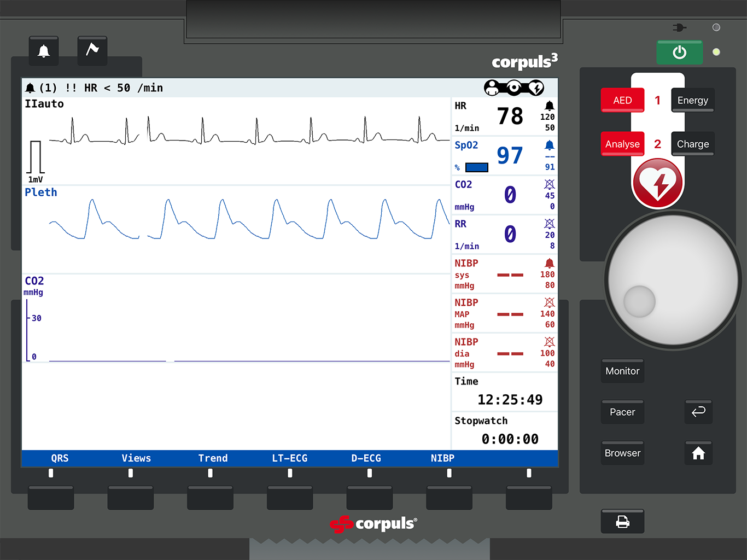This screenshot has height=560, width=747.
Task: Click the alarm bell in status bar
Action: tap(31, 88)
